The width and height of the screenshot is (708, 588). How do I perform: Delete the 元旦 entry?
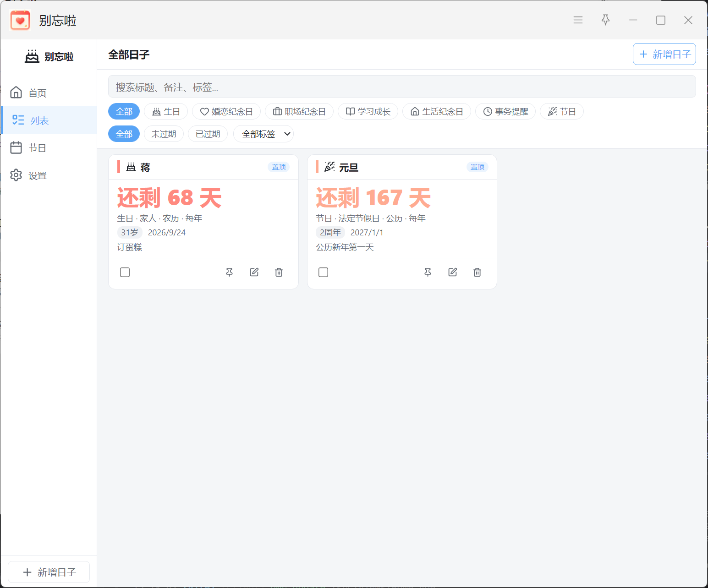coord(477,272)
